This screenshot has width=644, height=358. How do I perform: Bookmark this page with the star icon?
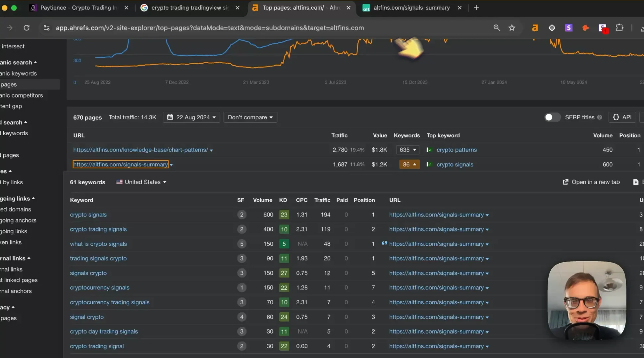pyautogui.click(x=512, y=28)
